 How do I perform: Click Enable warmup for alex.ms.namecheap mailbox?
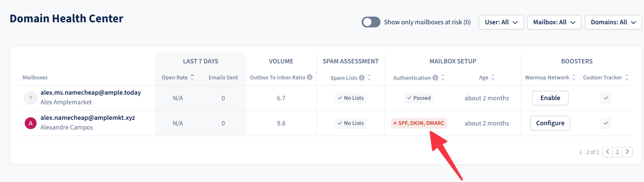pyautogui.click(x=550, y=98)
